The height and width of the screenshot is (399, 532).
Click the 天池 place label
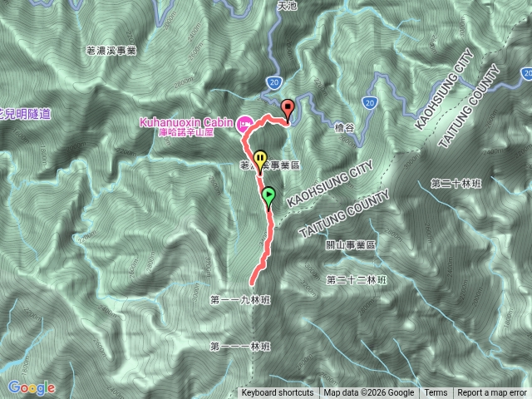(288, 6)
